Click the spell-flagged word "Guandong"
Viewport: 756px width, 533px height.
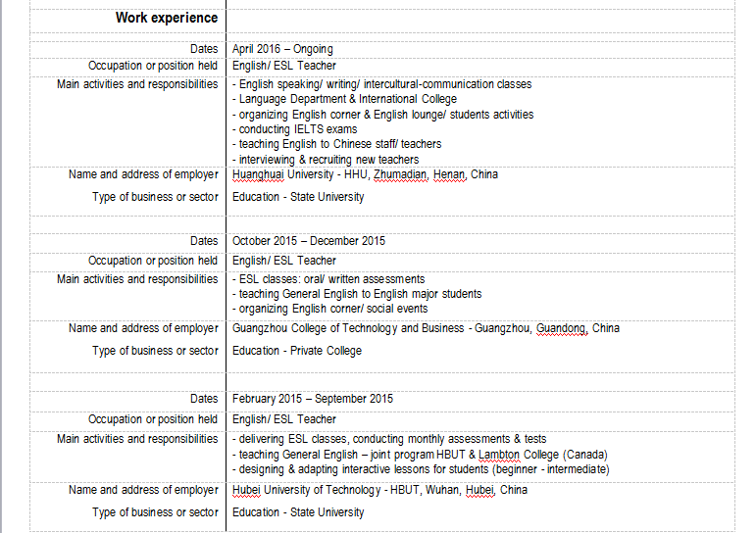click(561, 328)
